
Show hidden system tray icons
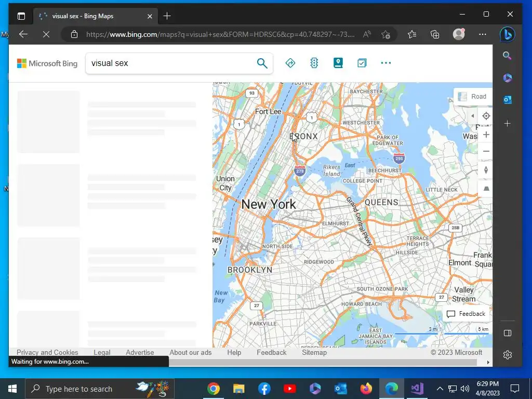pyautogui.click(x=440, y=389)
